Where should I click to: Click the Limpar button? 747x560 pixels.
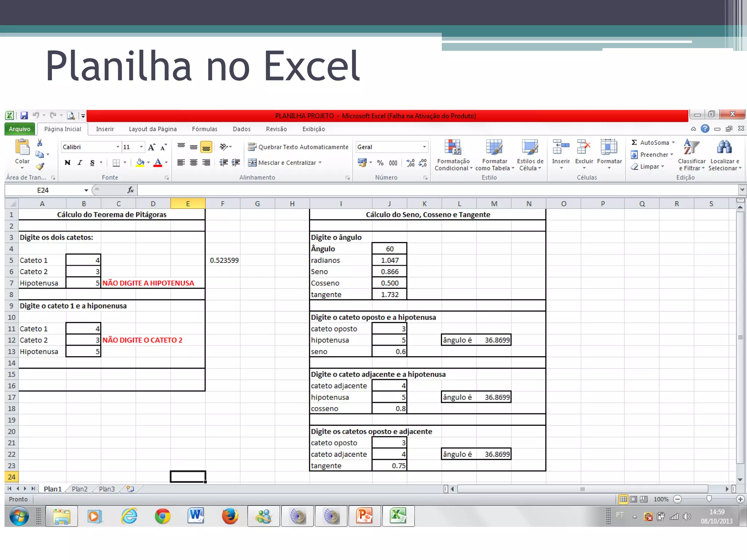tap(648, 167)
